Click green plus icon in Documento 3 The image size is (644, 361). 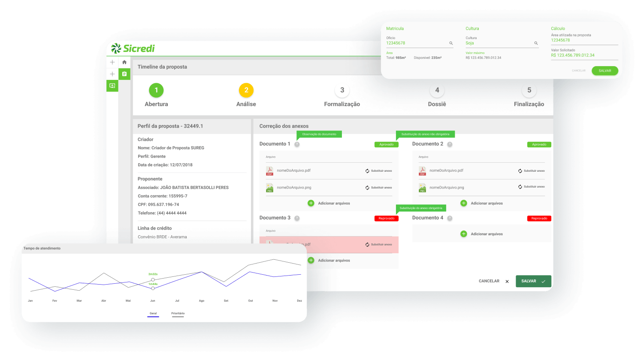[311, 260]
